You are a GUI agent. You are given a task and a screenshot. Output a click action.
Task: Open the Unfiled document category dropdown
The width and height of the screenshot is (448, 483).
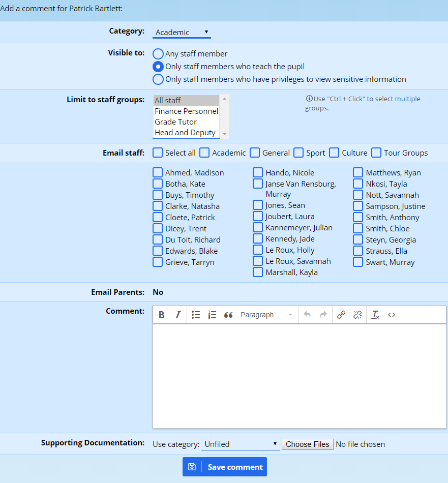[241, 444]
